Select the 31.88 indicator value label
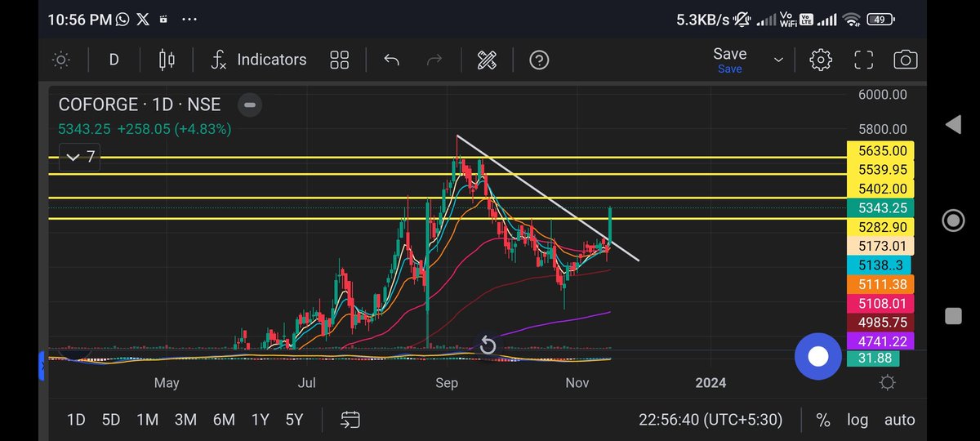The height and width of the screenshot is (441, 980). click(x=873, y=359)
